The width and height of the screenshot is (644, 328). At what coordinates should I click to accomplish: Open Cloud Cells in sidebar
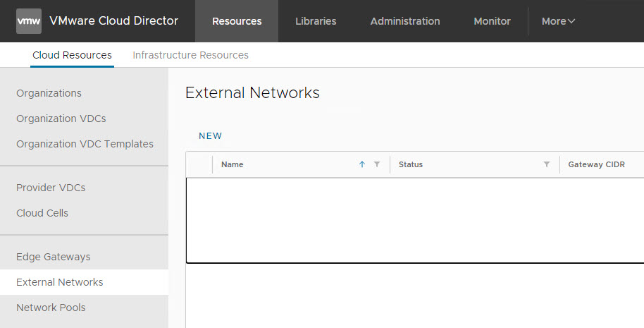tap(42, 213)
